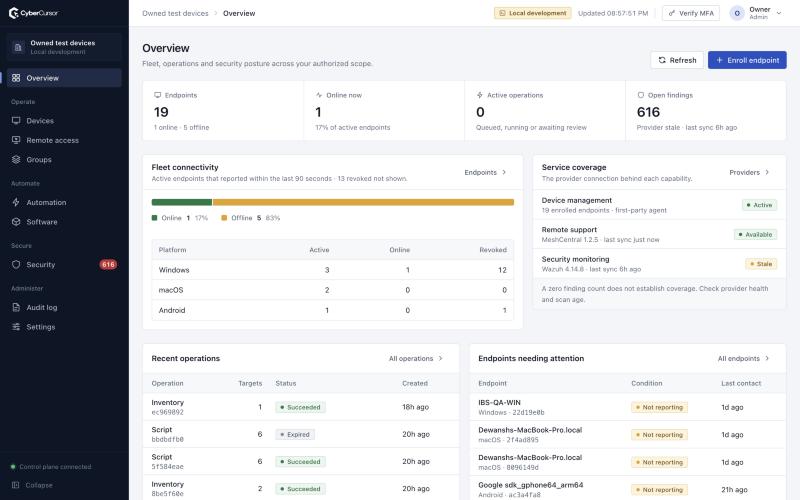Open the Software page

click(x=64, y=222)
